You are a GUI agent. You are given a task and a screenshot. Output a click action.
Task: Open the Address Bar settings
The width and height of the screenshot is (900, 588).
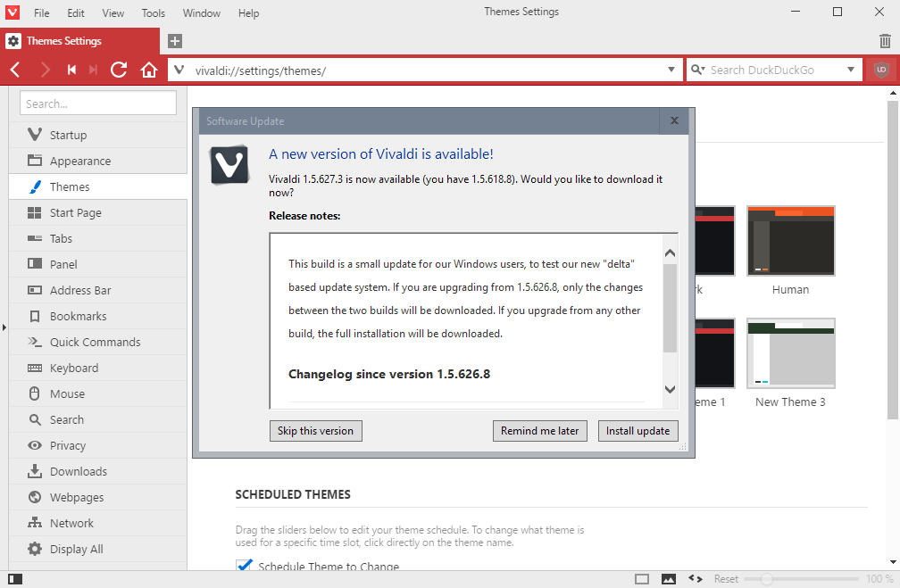(x=97, y=290)
